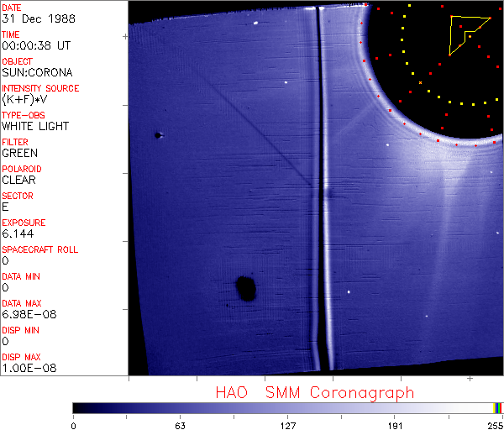Select the GREEN filter value

coord(19,154)
